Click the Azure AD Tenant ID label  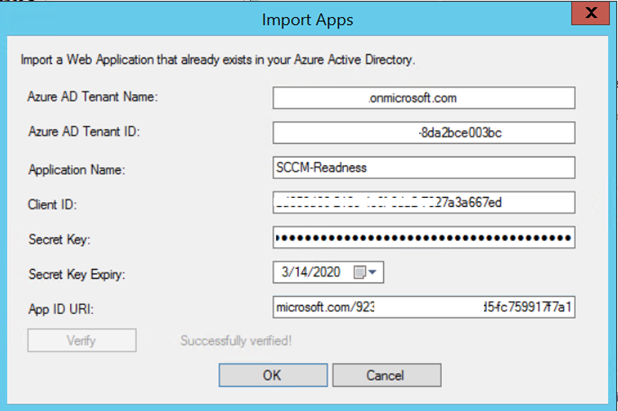pyautogui.click(x=84, y=131)
